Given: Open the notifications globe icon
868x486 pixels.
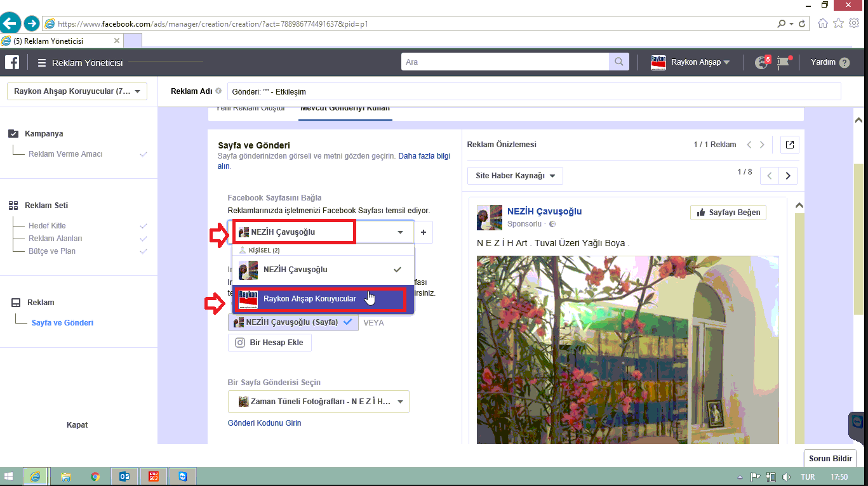Looking at the screenshot, I should (x=761, y=62).
